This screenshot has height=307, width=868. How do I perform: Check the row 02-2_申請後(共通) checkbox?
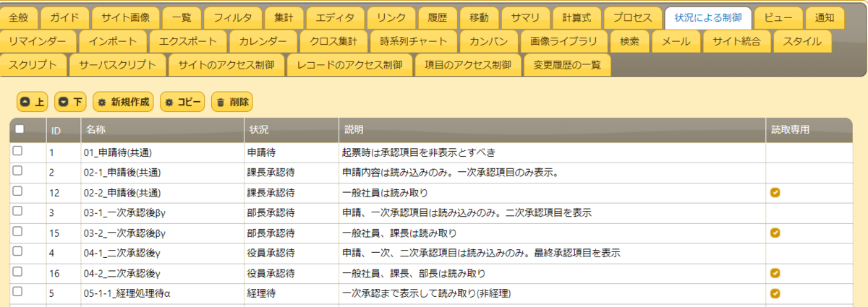(17, 191)
